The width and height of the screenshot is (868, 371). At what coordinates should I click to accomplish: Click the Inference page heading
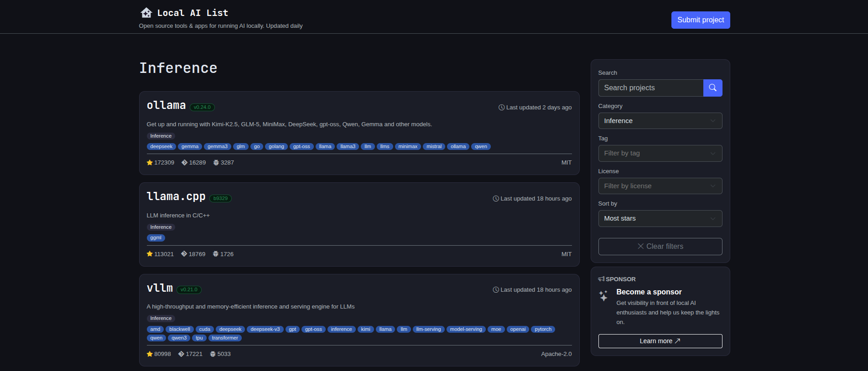coord(178,68)
